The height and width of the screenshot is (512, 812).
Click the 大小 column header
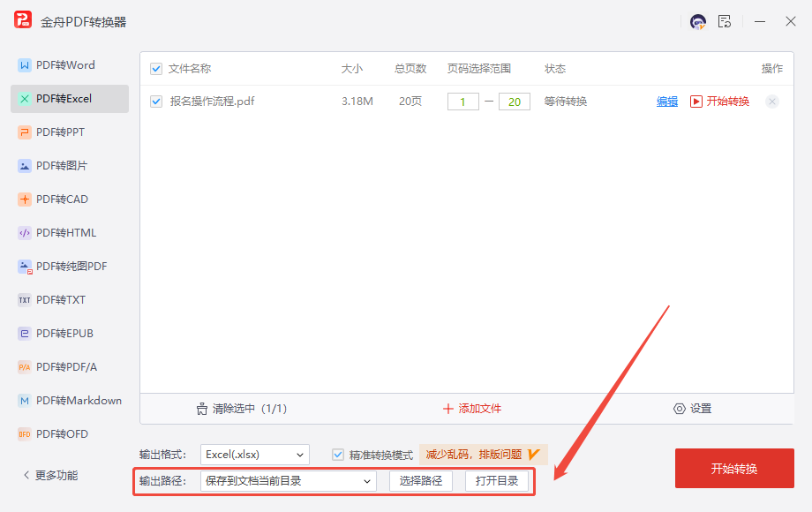click(352, 69)
